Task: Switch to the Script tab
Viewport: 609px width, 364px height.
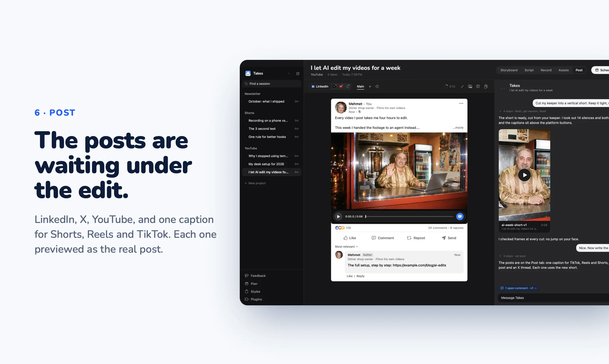Action: point(529,70)
